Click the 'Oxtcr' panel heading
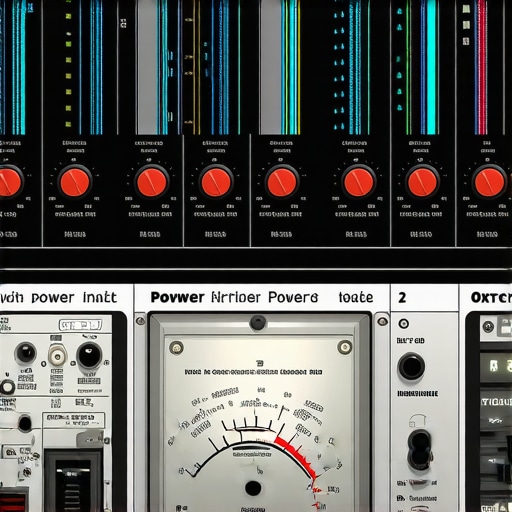512x512 pixels. coord(491,298)
